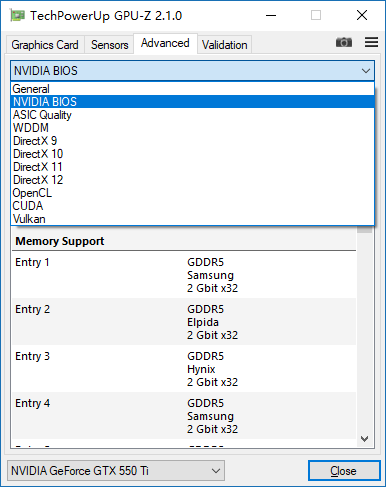This screenshot has height=487, width=386.
Task: Select the Entry 3 row label
Action: 33,356
